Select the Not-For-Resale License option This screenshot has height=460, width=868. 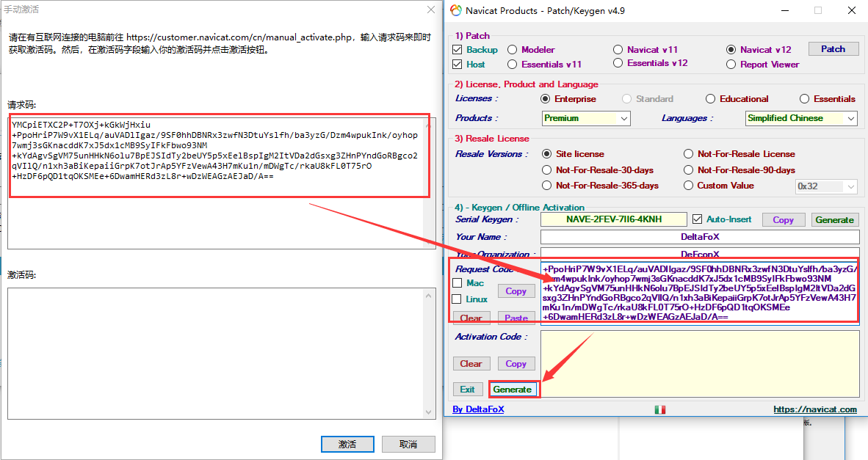click(x=688, y=154)
